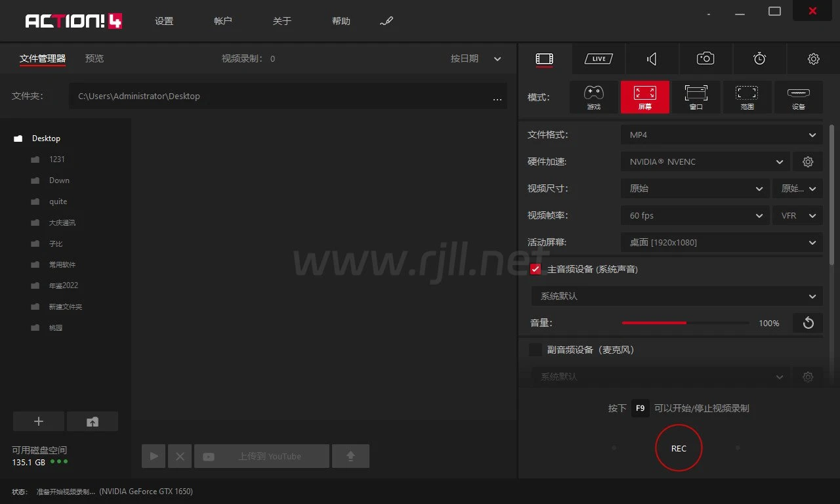This screenshot has height=504, width=840.
Task: Select device recording mode
Action: [x=798, y=96]
